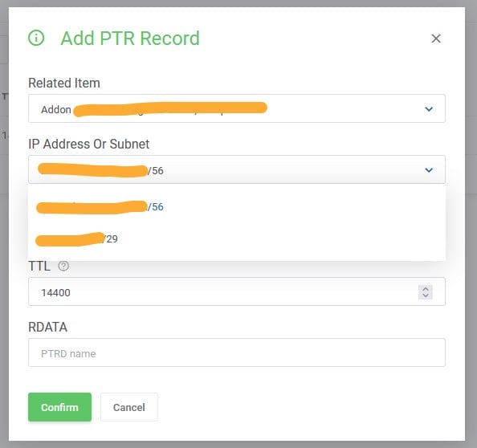This screenshot has width=477, height=448.
Task: Click the Addon value in Related Item
Action: [x=56, y=109]
